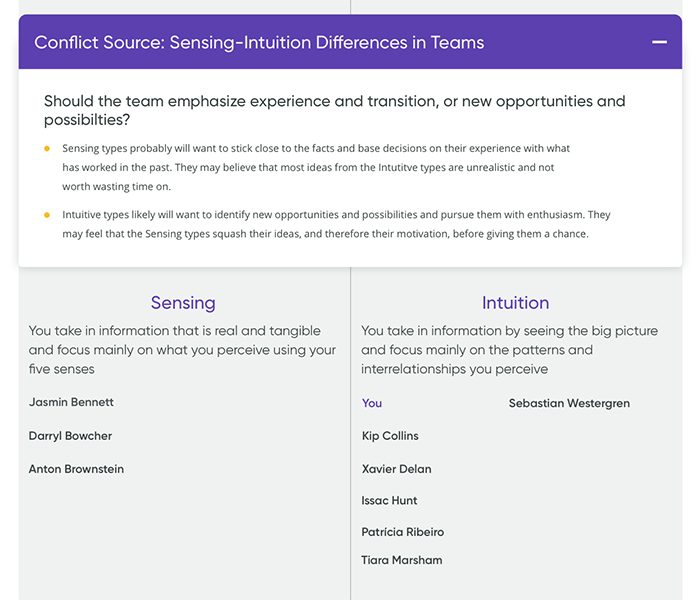The image size is (700, 600).
Task: Click the question about experience and transition
Action: point(334,110)
